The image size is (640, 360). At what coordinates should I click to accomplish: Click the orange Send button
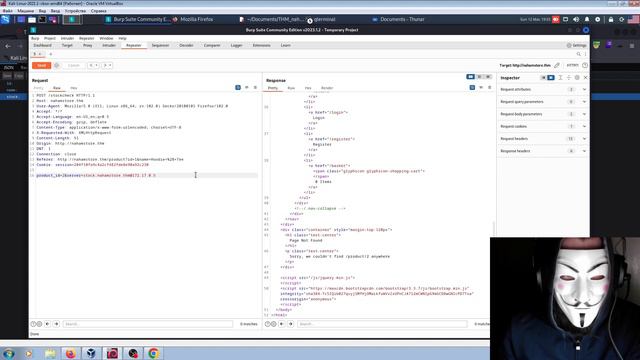pyautogui.click(x=41, y=65)
